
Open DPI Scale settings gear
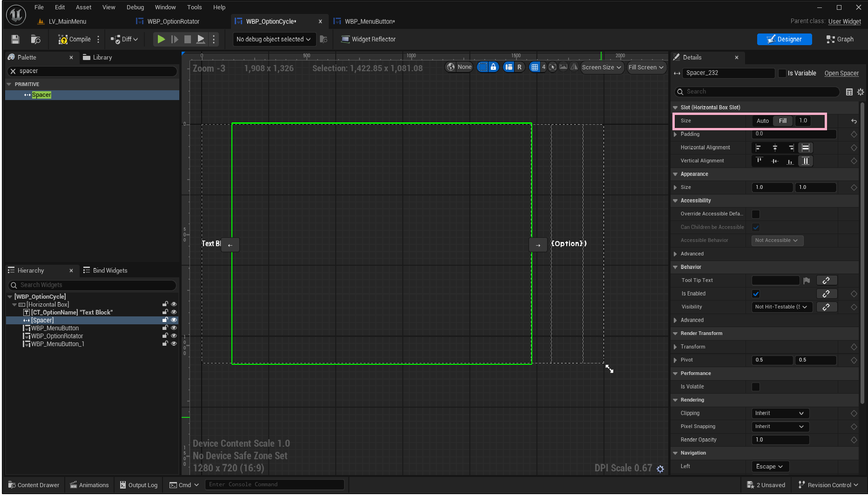(x=660, y=469)
